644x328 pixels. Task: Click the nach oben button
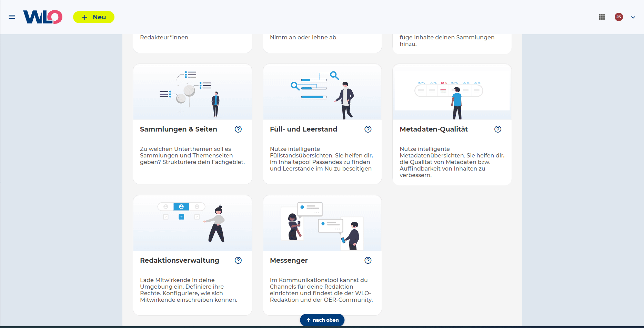(x=322, y=320)
